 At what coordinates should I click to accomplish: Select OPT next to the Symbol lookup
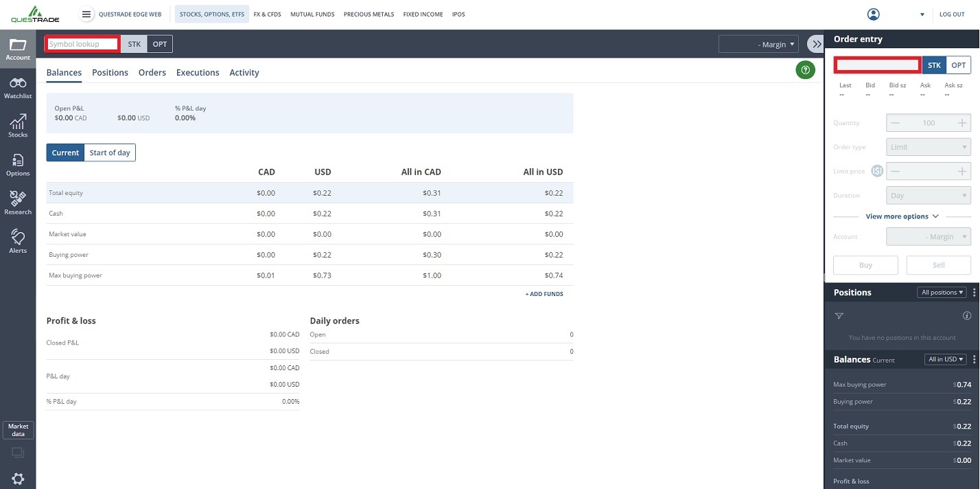160,44
